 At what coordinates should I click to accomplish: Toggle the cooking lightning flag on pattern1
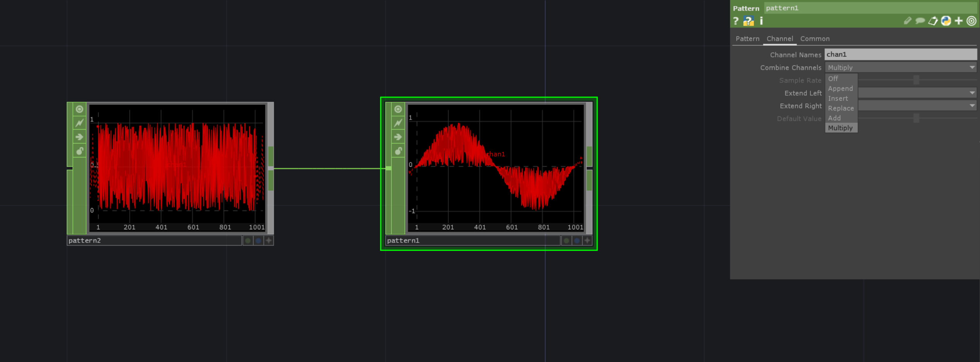pyautogui.click(x=398, y=123)
